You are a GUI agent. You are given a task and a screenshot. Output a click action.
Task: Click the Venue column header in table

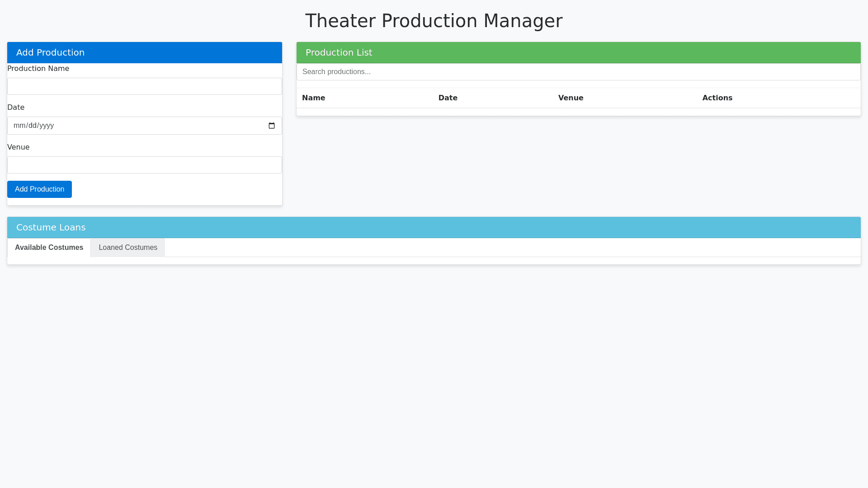coord(571,98)
